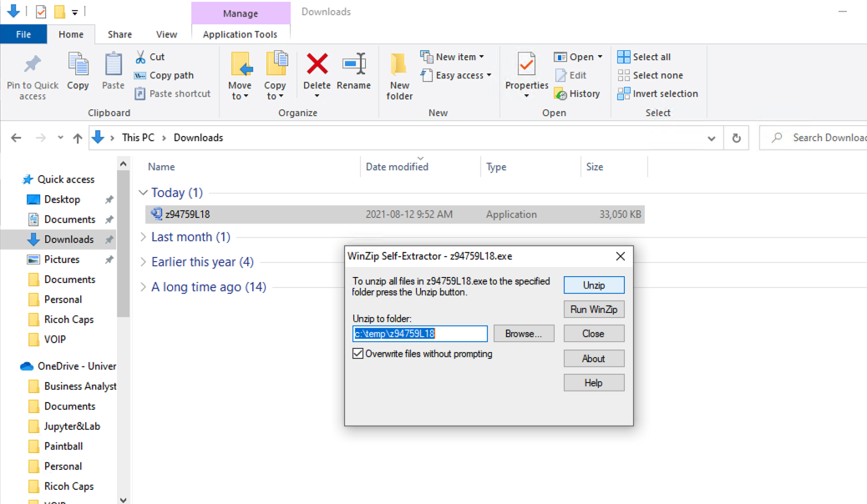Viewport: 867px width, 504px height.
Task: Click the Edit ribbon item
Action: click(x=570, y=75)
